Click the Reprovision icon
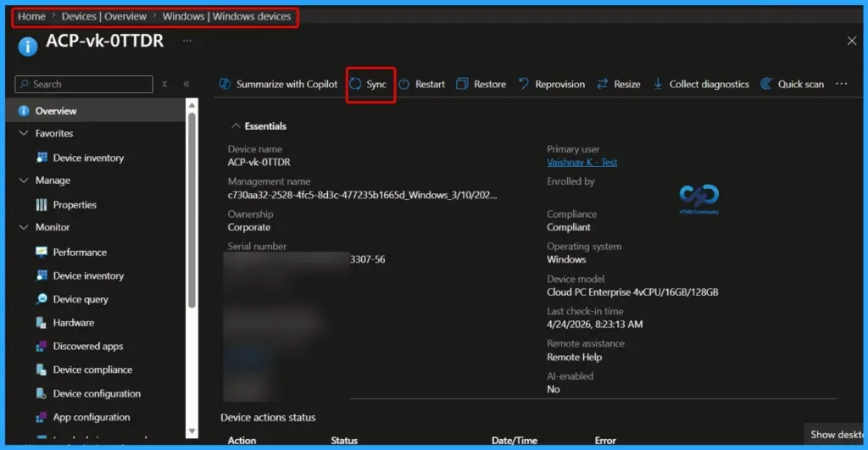The image size is (868, 450). [x=523, y=84]
